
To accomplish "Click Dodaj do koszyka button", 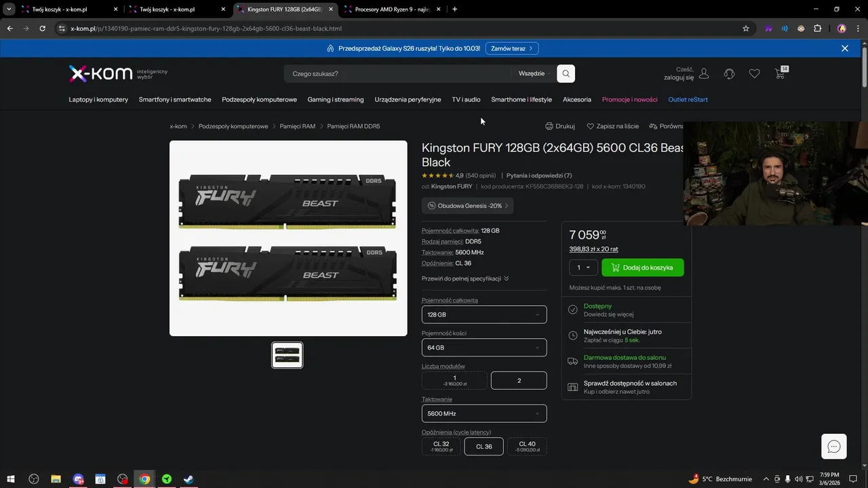I will pyautogui.click(x=643, y=267).
